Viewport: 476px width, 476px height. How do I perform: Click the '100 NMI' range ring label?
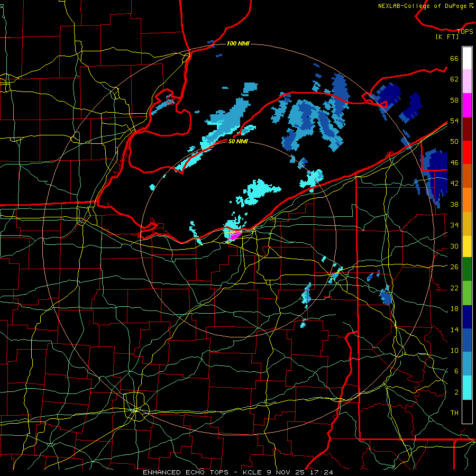click(238, 44)
